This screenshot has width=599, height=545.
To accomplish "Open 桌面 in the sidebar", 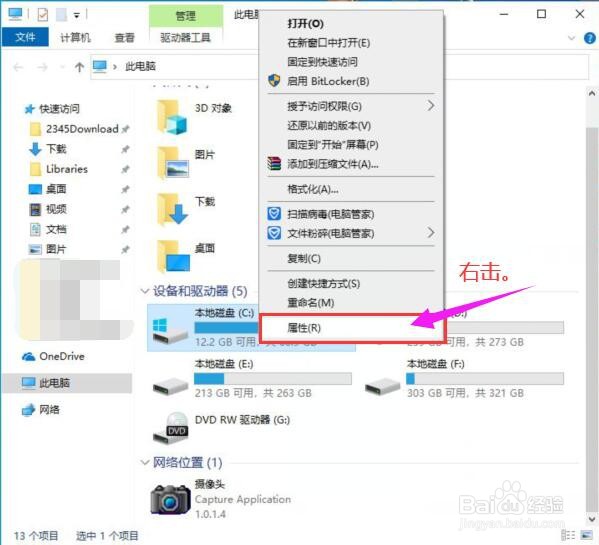I will click(56, 189).
